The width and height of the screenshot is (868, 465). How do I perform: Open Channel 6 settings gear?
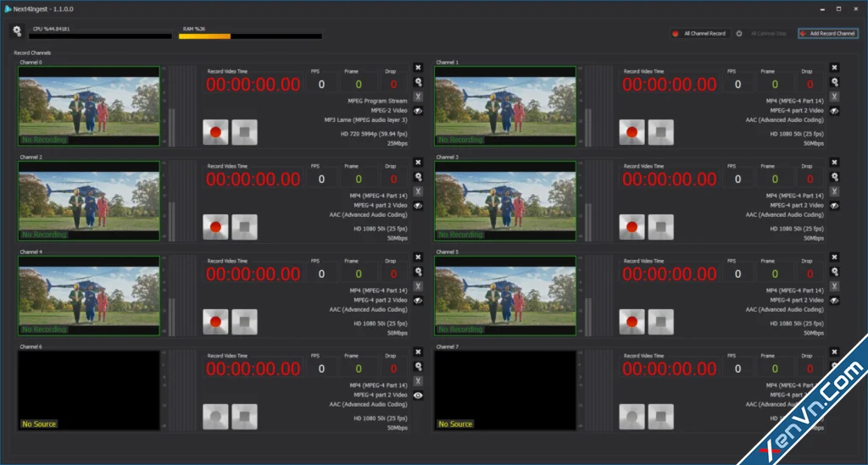419,367
